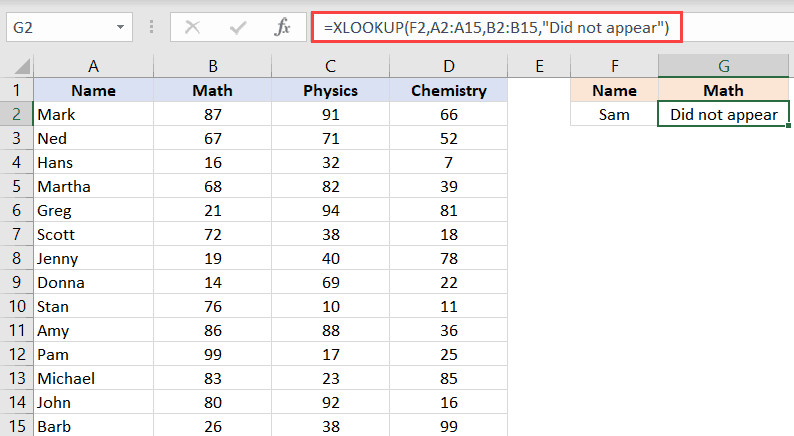The width and height of the screenshot is (794, 436).
Task: Click Ned's Physics score 71
Action: point(330,138)
